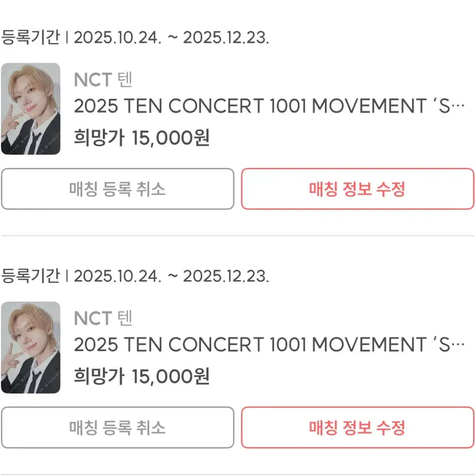Click the second listing's 등록기간 label
This screenshot has height=476, width=476.
[30, 276]
